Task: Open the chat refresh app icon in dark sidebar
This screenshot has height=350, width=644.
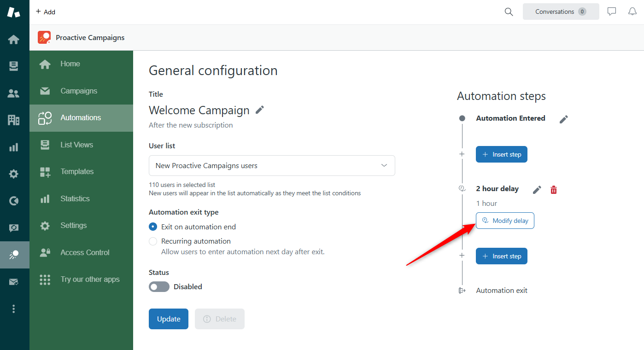Action: [14, 228]
